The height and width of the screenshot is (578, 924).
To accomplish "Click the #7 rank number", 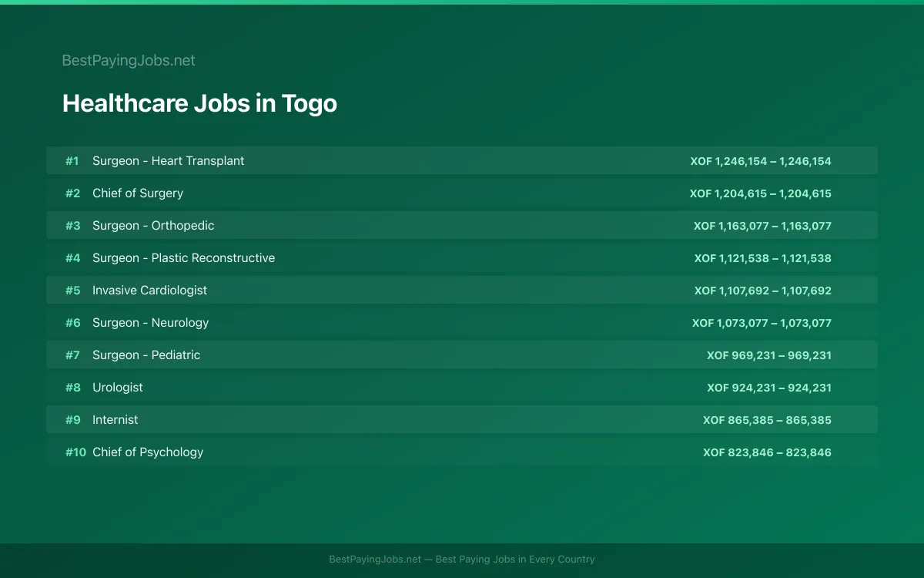I will pyautogui.click(x=72, y=355).
